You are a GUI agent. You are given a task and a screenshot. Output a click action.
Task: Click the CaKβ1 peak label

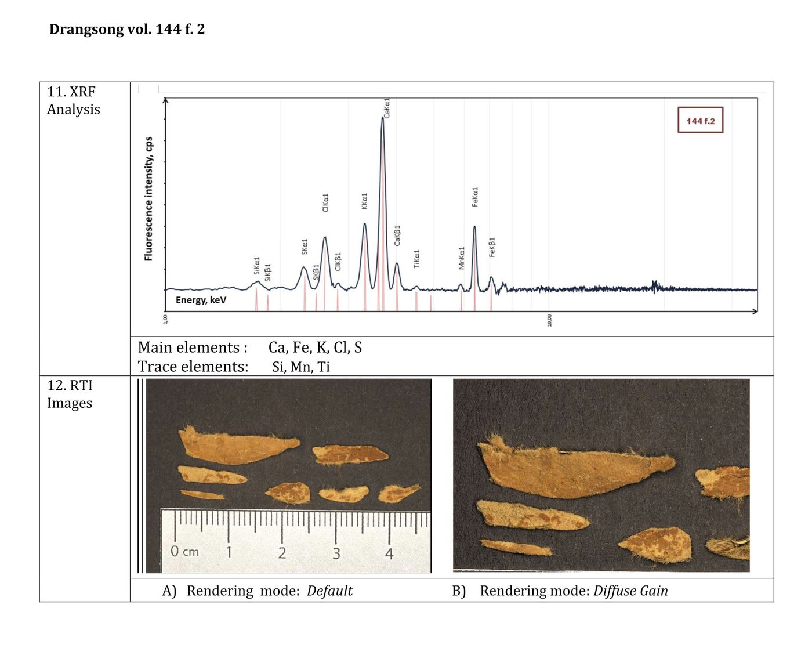point(397,236)
